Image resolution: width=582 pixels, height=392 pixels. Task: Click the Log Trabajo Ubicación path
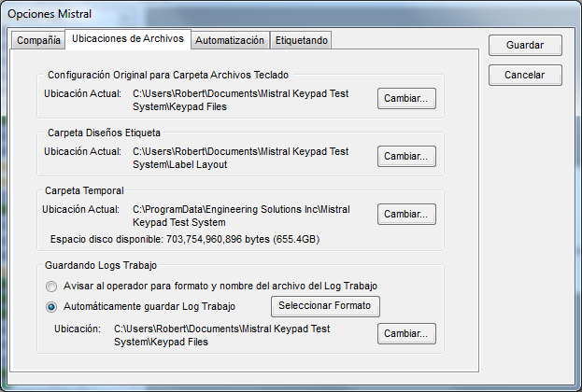[x=222, y=335]
